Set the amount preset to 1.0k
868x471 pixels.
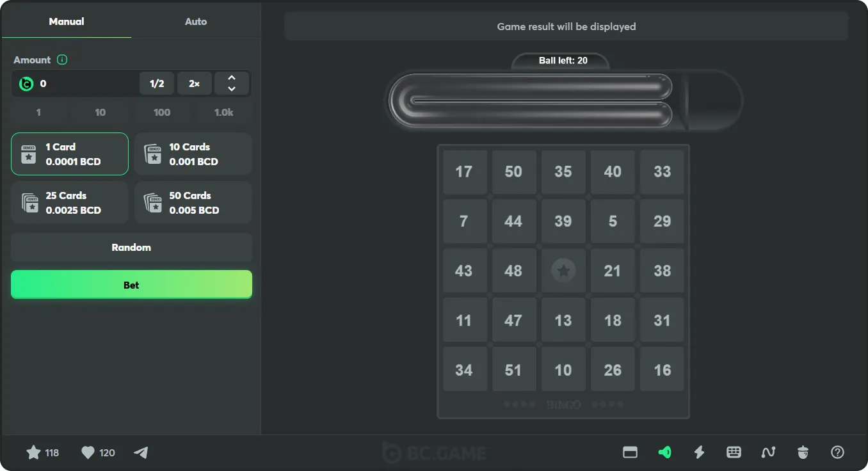[x=224, y=112]
